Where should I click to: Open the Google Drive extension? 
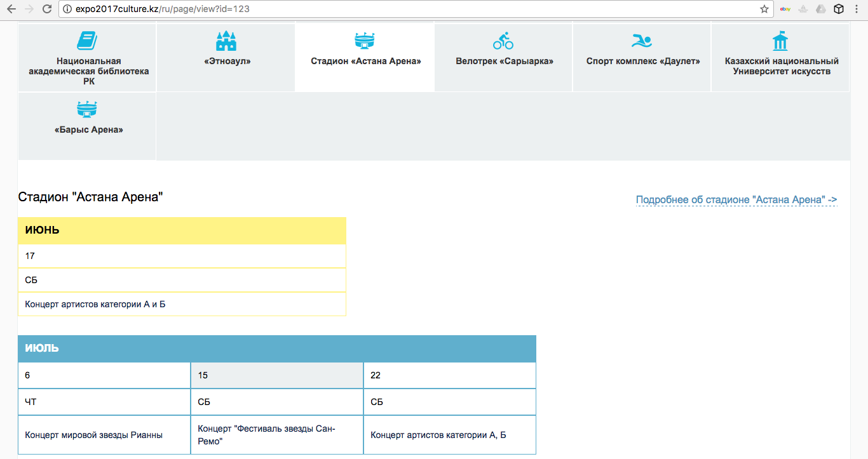[821, 9]
